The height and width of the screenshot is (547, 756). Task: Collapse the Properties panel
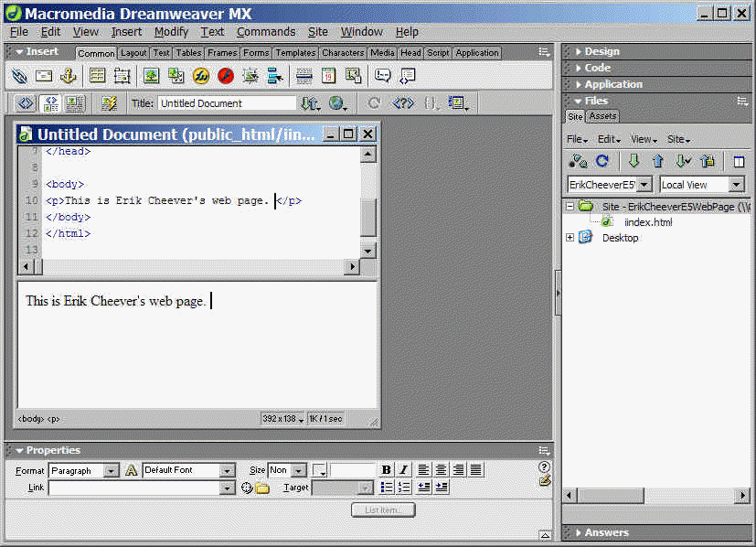[x=19, y=451]
